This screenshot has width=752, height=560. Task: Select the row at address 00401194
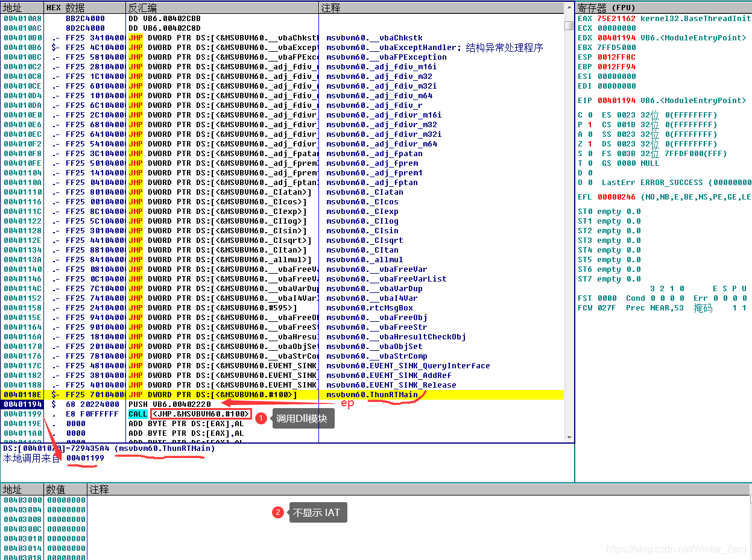[x=282, y=404]
